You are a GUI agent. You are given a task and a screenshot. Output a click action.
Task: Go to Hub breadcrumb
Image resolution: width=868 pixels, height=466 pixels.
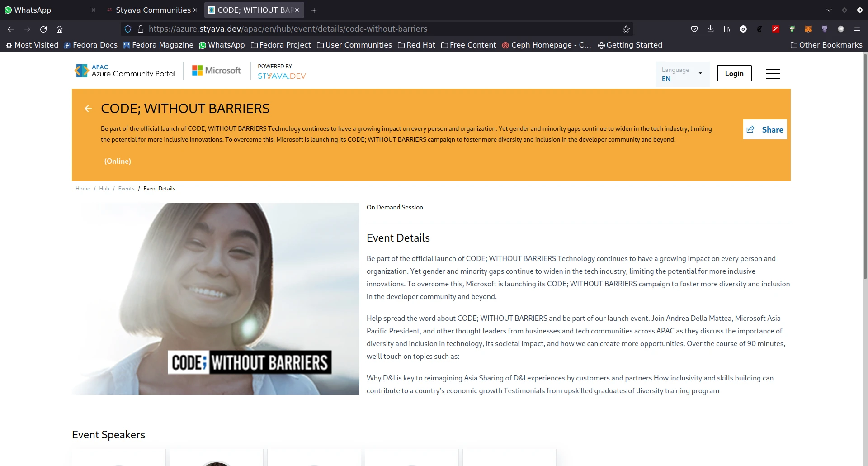pos(104,189)
